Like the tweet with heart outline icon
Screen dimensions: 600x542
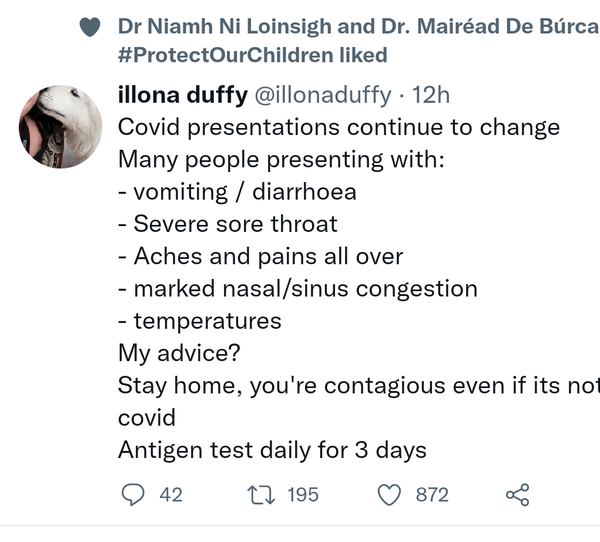pos(391,494)
